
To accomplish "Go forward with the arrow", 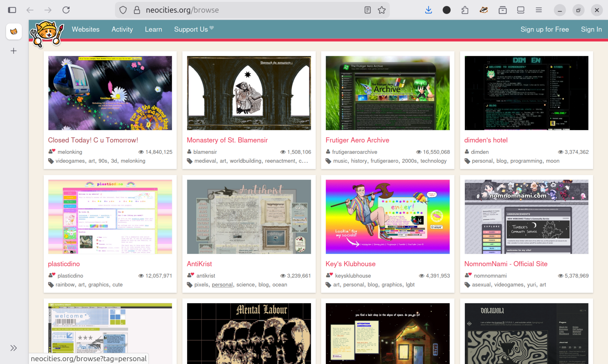I will click(48, 10).
